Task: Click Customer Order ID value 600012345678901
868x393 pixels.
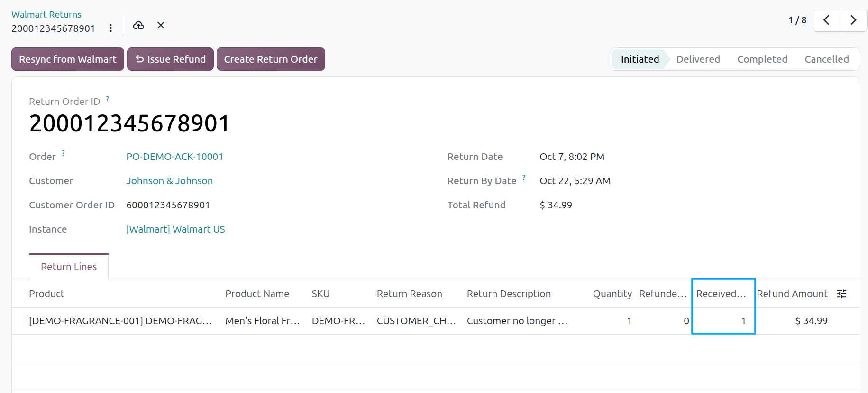Action: pyautogui.click(x=168, y=205)
